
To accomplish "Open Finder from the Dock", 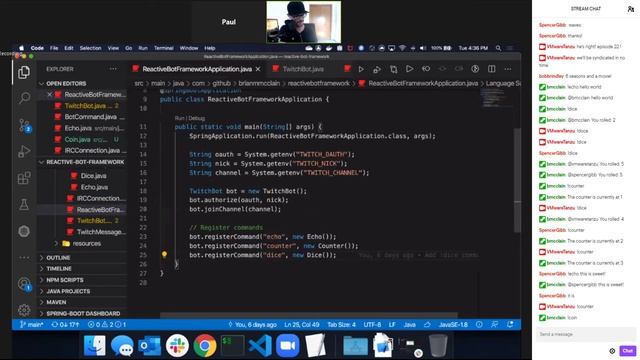I will click(95, 346).
